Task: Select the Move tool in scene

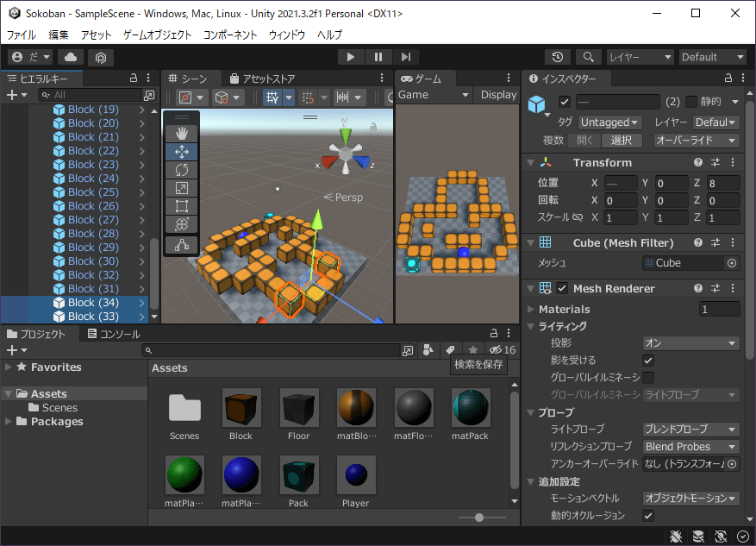Action: click(x=182, y=152)
